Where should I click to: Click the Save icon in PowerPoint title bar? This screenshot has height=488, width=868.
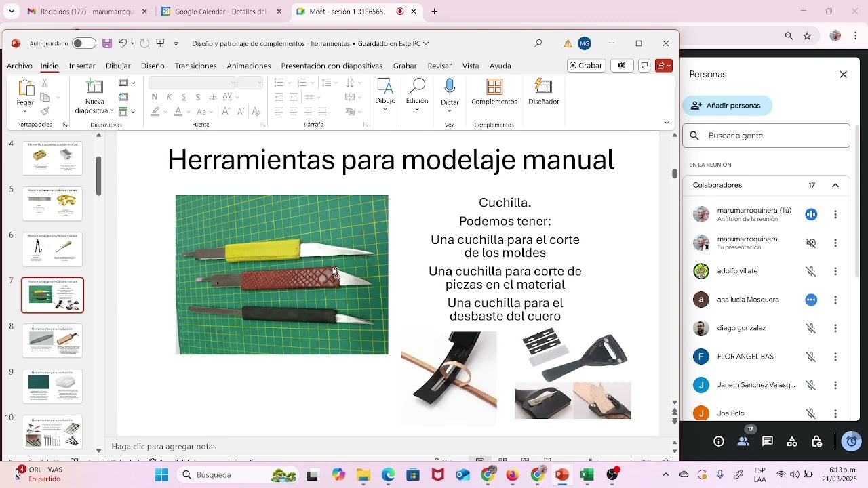(107, 43)
